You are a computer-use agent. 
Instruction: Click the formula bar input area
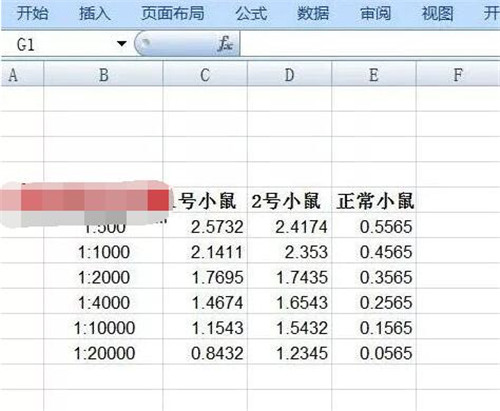tap(370, 44)
